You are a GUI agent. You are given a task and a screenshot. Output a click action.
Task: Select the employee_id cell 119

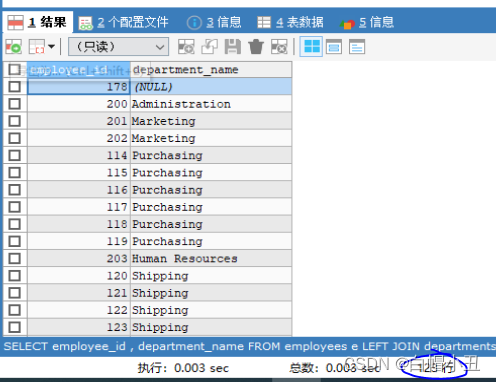pos(79,241)
